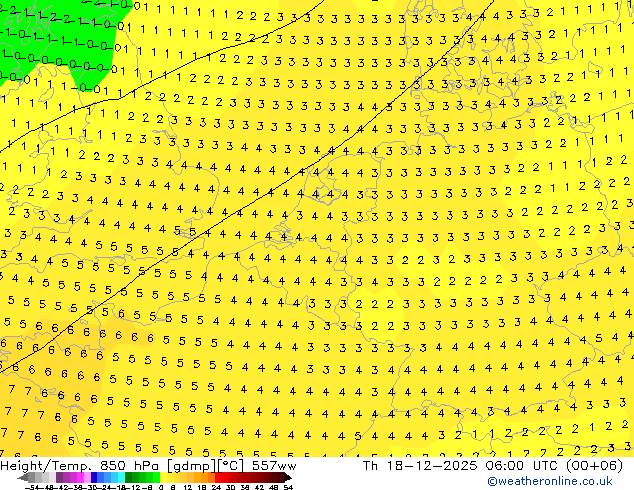Select the 'Height/Temp. 850 hPa' map title

point(81,466)
